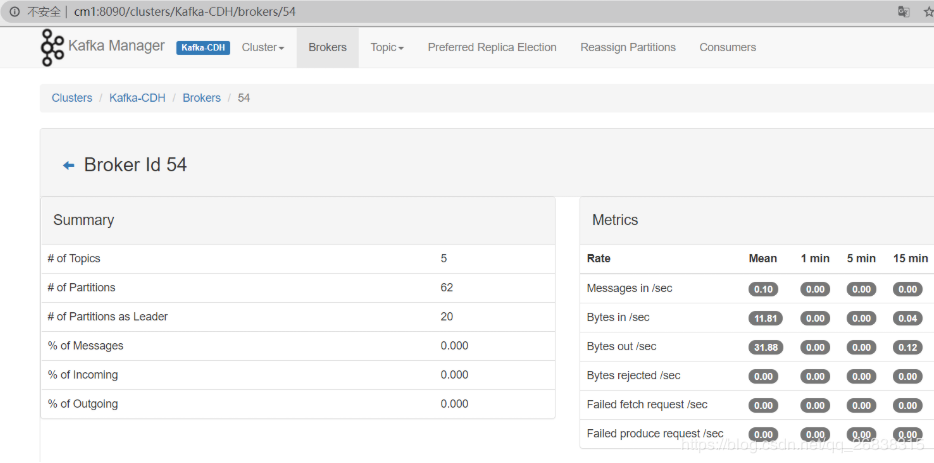This screenshot has width=934, height=463.
Task: Click the % of Outgoing label
Action: (83, 404)
